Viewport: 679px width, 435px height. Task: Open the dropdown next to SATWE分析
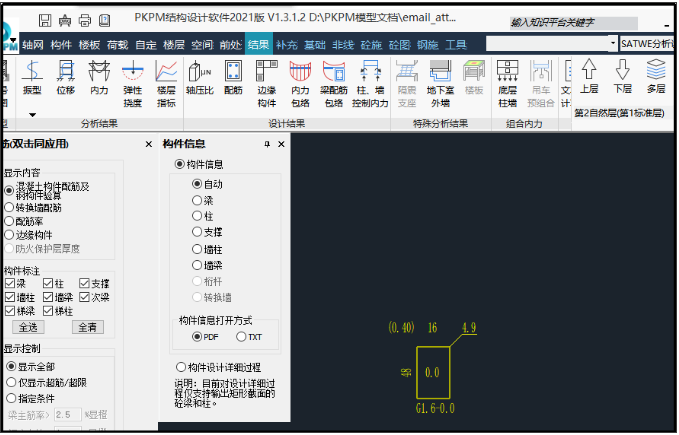612,44
